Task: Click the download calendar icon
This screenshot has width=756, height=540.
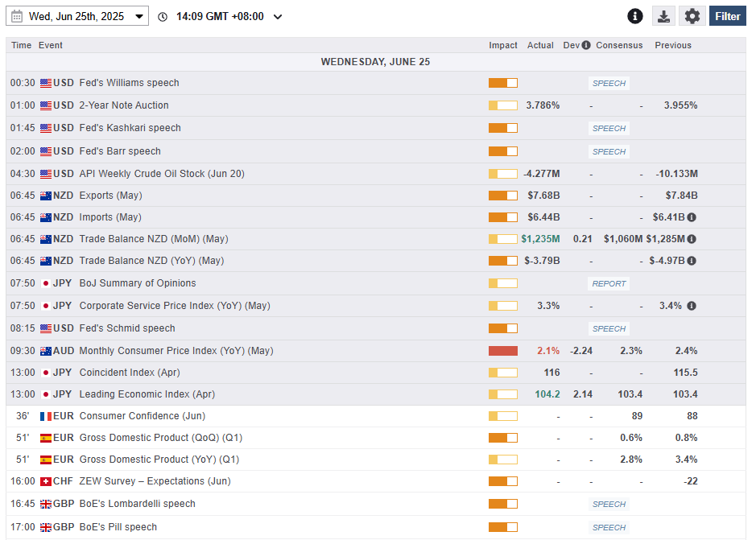Action: click(663, 15)
